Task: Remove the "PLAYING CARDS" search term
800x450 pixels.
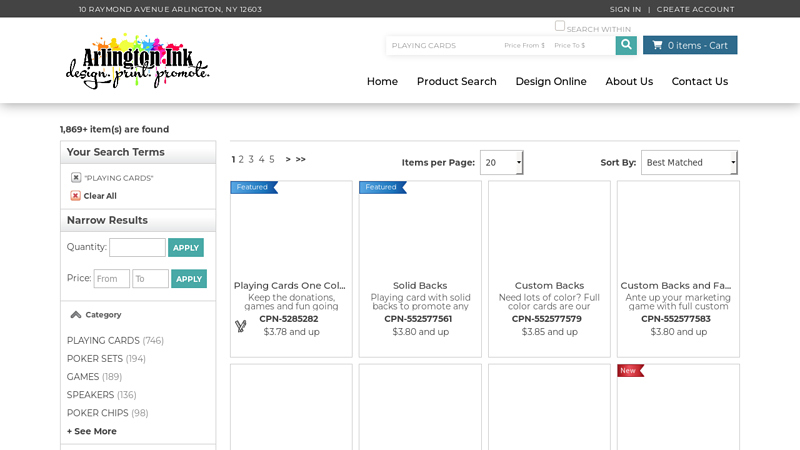Action: pos(76,178)
